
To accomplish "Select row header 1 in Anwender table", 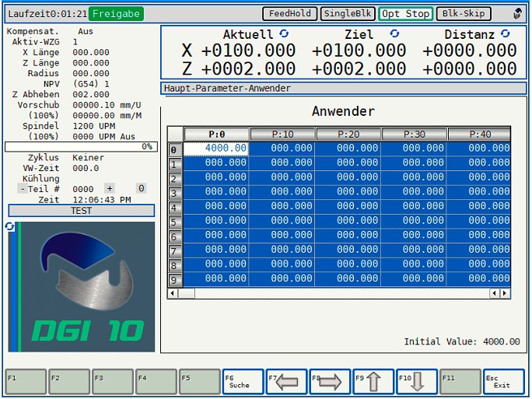I will click(176, 164).
